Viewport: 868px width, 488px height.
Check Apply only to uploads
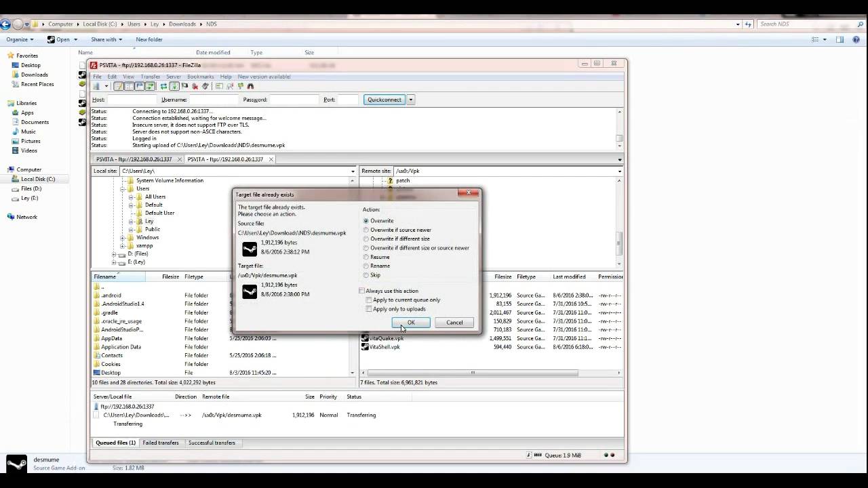pyautogui.click(x=369, y=308)
